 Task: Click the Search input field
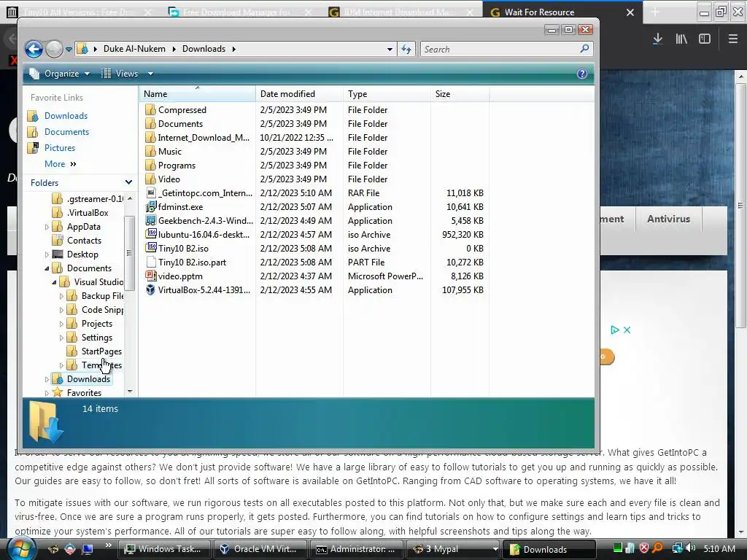(x=500, y=49)
